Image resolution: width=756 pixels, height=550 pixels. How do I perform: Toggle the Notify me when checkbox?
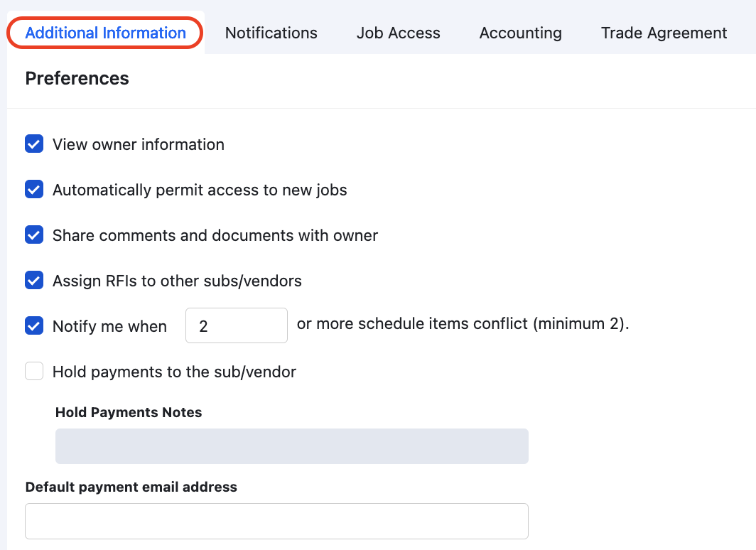coord(34,325)
